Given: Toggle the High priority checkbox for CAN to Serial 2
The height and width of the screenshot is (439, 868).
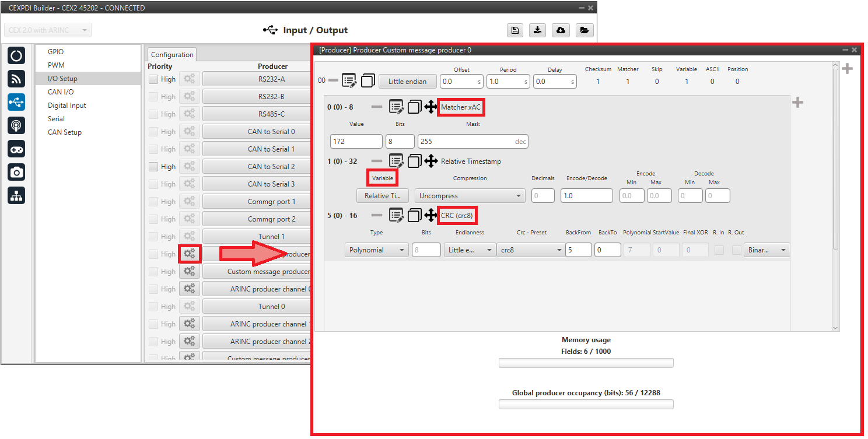Looking at the screenshot, I should [x=153, y=167].
